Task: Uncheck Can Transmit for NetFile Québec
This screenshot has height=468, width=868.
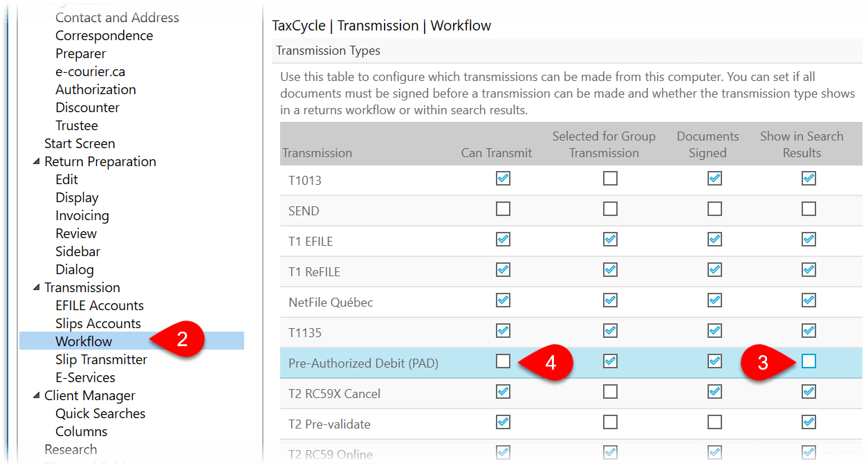Action: pyautogui.click(x=503, y=300)
